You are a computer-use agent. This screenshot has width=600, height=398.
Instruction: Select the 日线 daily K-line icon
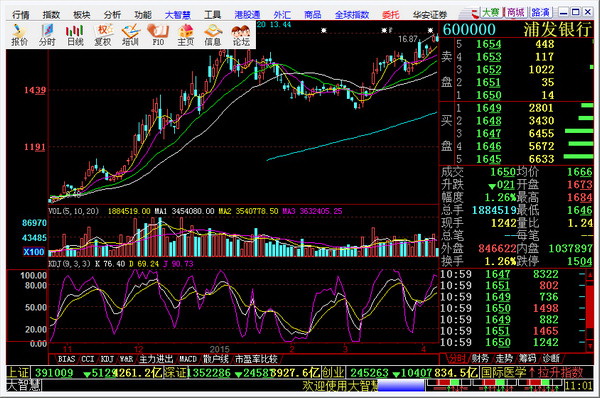point(75,35)
